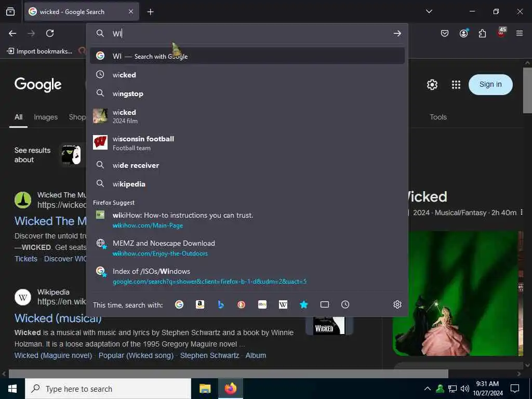Image resolution: width=532 pixels, height=399 pixels.
Task: Open the list all tabs chevron
Action: 429,11
